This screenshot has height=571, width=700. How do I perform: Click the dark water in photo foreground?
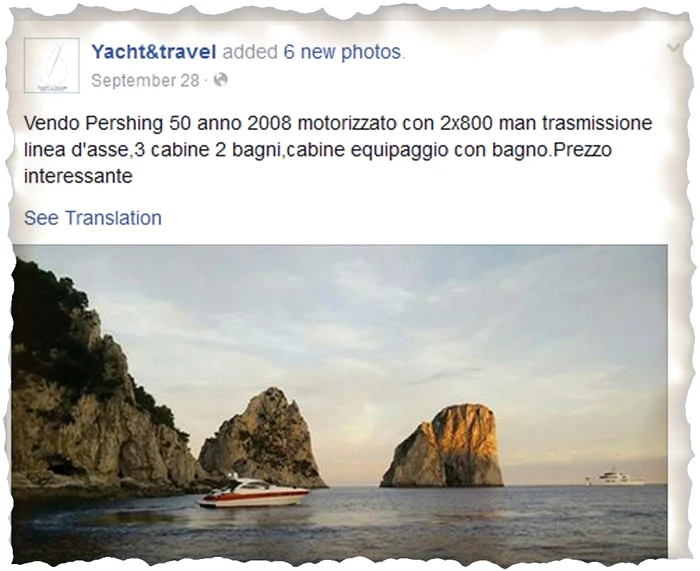tap(339, 536)
